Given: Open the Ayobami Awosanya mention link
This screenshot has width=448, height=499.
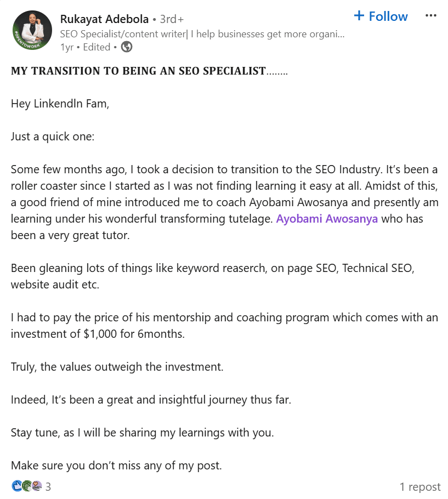Looking at the screenshot, I should pyautogui.click(x=327, y=219).
